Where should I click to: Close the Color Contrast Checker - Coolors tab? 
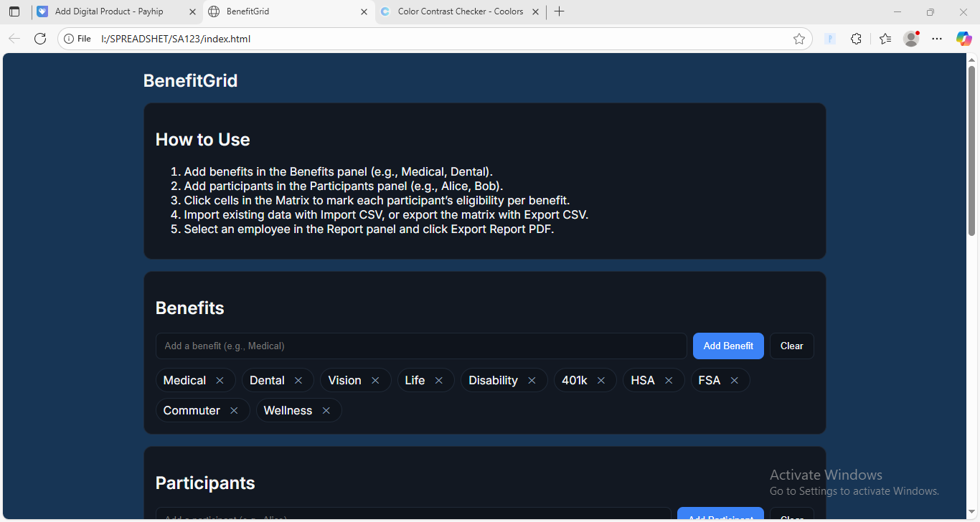tap(535, 11)
